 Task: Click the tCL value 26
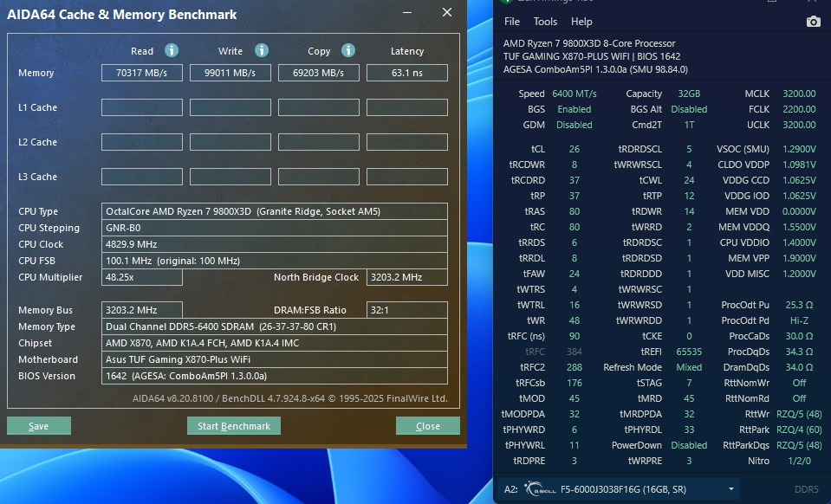[574, 149]
